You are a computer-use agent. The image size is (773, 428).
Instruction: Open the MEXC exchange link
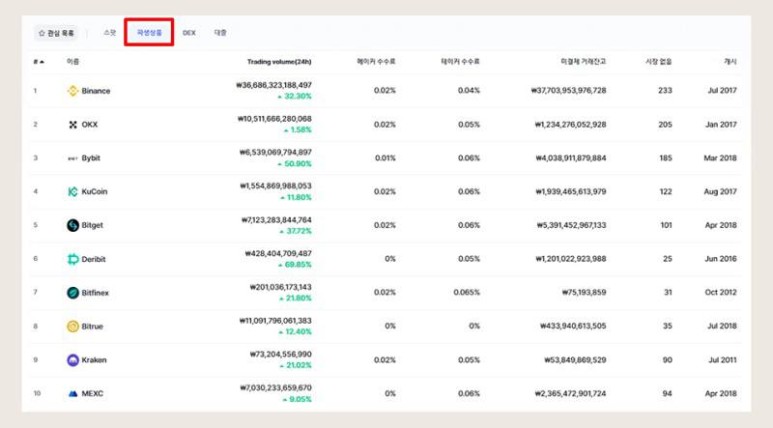click(92, 393)
